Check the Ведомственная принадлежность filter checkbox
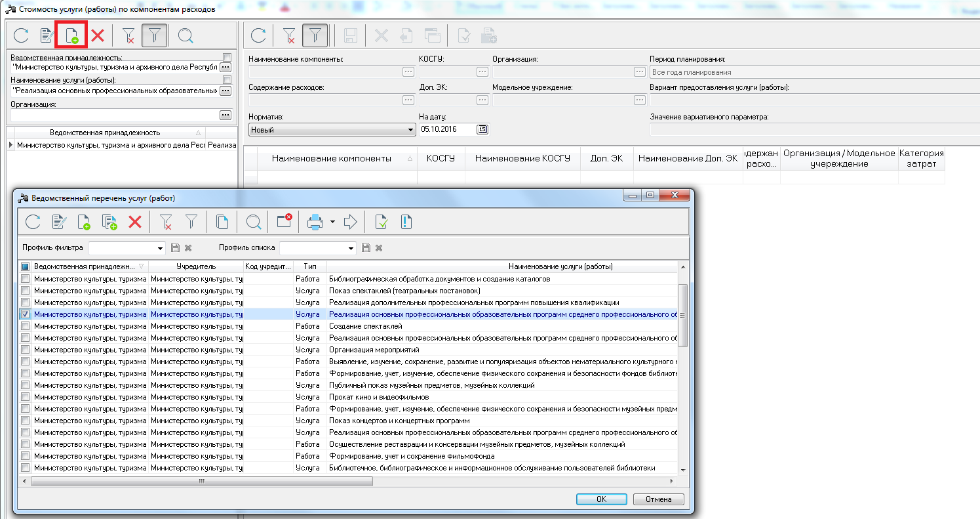Screen dimensions: 980x519 point(227,58)
